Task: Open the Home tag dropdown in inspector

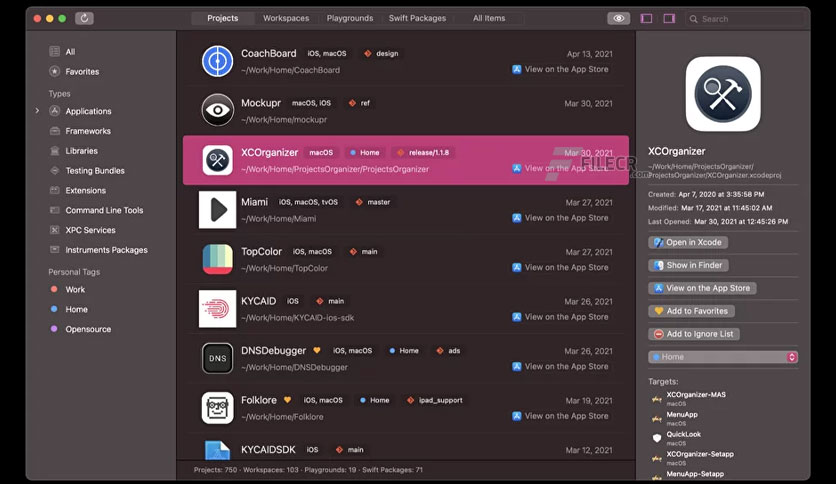Action: [723, 357]
